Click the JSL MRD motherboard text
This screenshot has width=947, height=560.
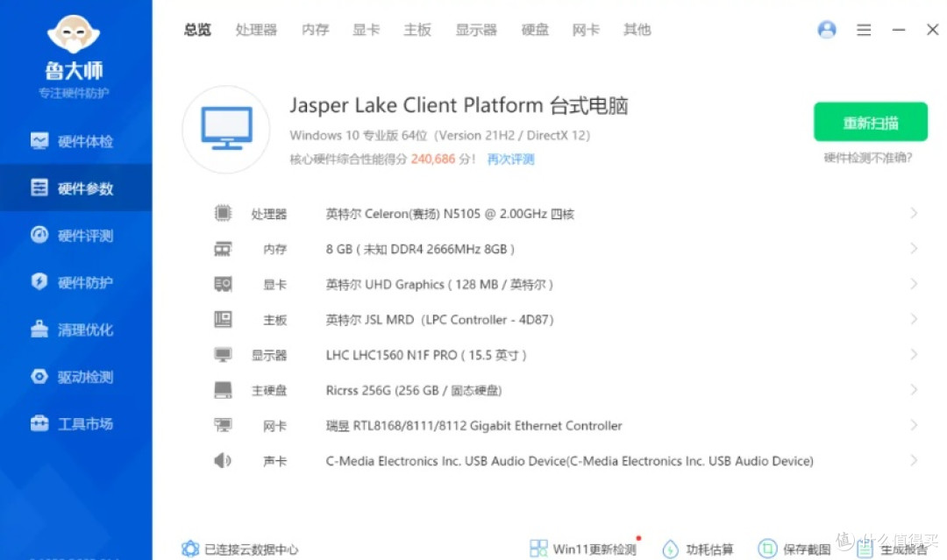coord(439,320)
